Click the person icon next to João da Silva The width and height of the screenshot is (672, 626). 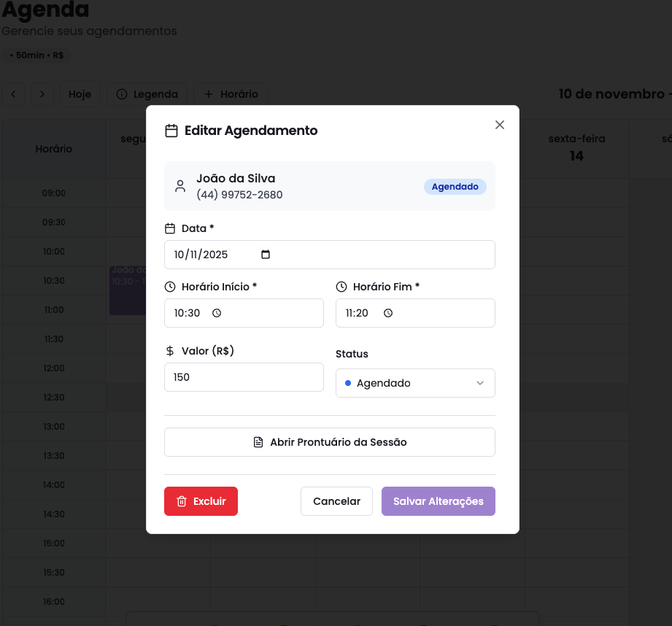[x=180, y=186]
